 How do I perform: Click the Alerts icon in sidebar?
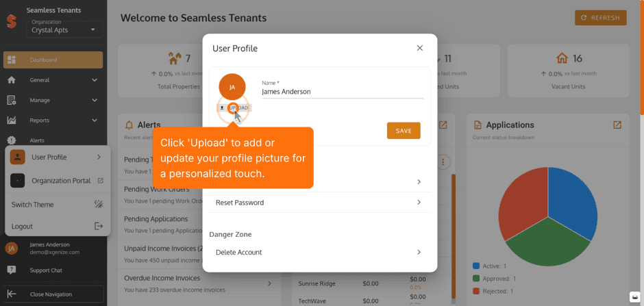[12, 140]
